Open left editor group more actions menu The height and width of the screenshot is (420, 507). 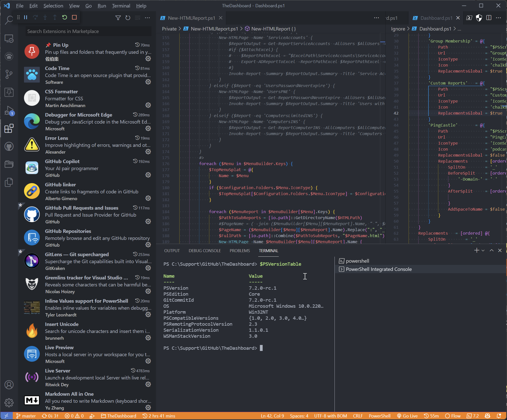pos(376,18)
